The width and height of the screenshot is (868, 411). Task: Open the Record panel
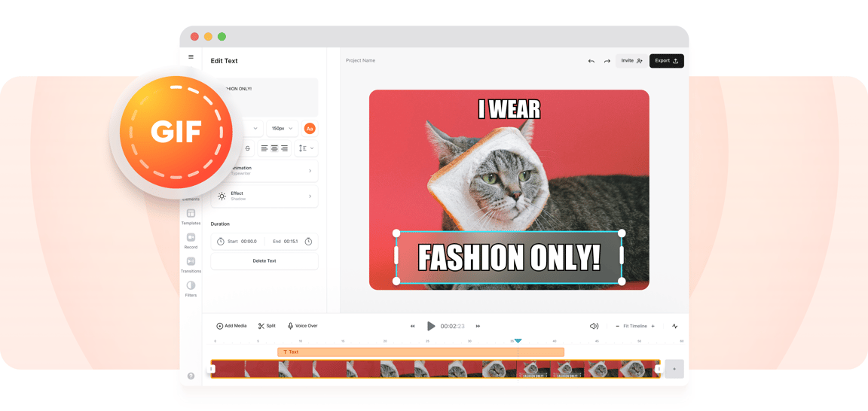click(191, 241)
